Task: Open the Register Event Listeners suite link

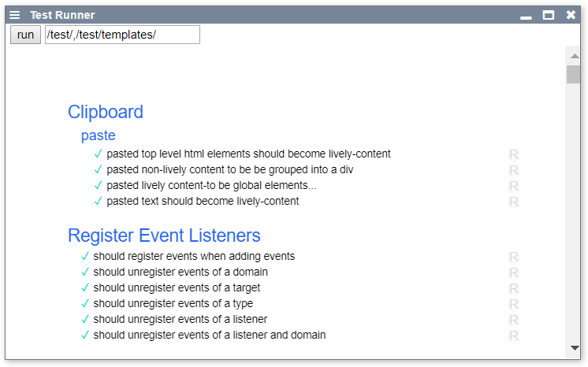Action: point(164,235)
